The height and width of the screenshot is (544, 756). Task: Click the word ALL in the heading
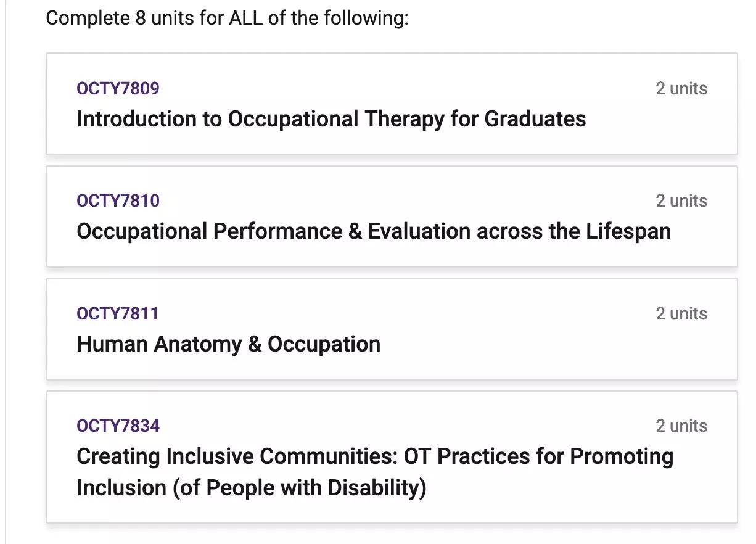click(x=245, y=18)
